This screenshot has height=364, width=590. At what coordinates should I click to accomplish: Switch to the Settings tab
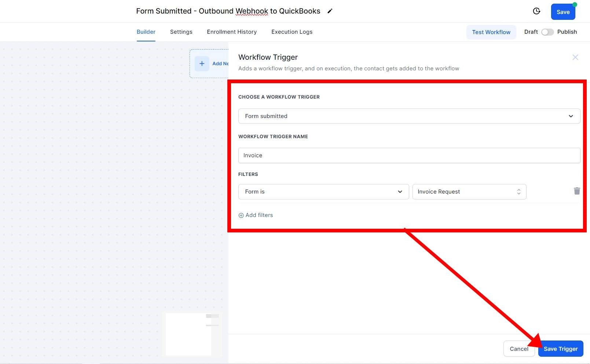181,32
